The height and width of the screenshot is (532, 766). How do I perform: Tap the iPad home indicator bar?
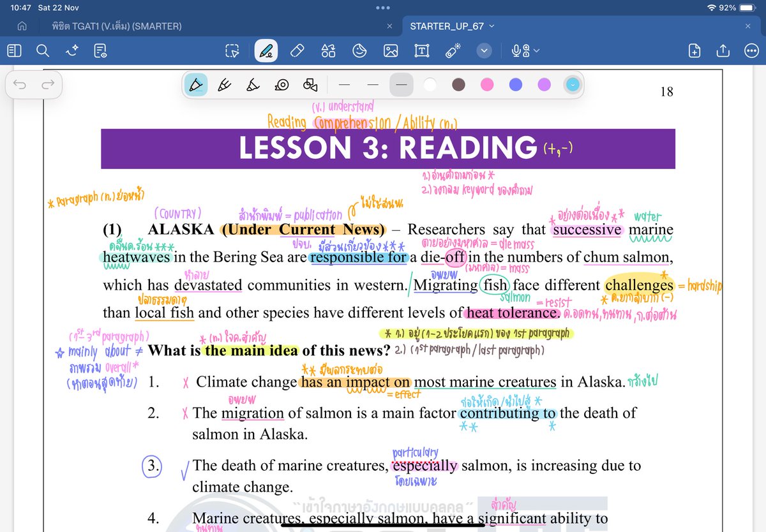point(383,526)
